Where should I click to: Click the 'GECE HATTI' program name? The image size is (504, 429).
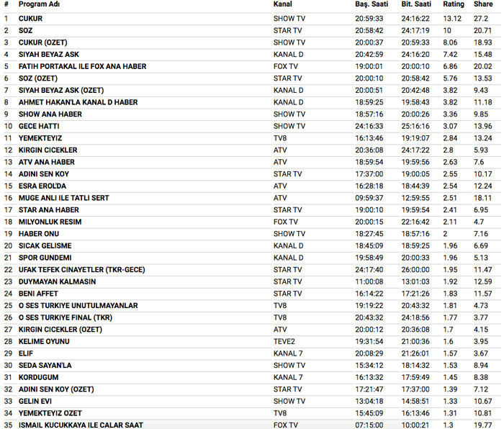click(x=39, y=126)
